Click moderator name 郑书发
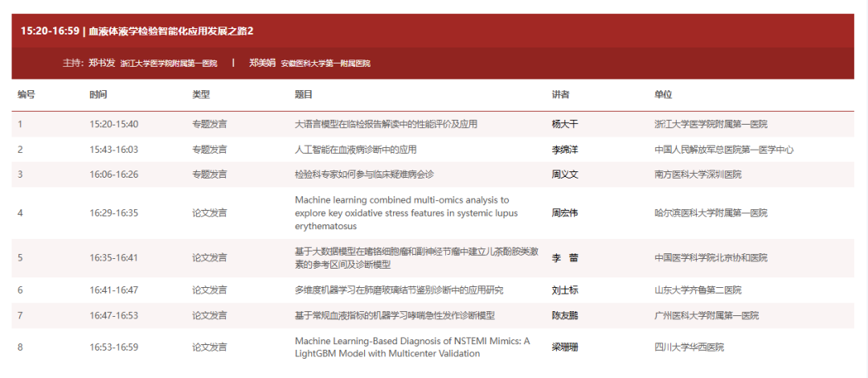The image size is (868, 378). [x=102, y=64]
